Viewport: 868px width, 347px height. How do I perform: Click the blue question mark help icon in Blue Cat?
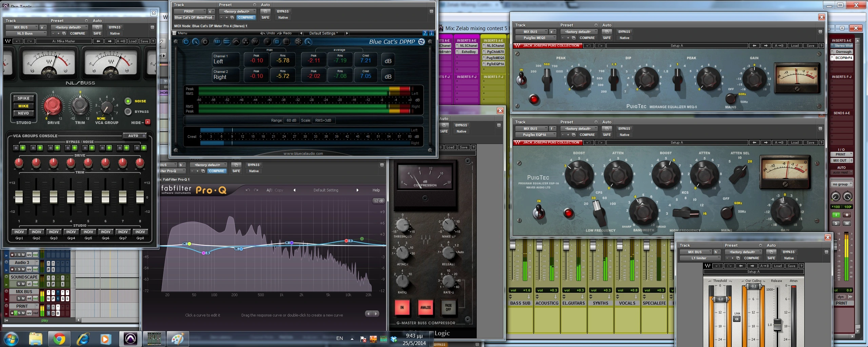click(425, 33)
